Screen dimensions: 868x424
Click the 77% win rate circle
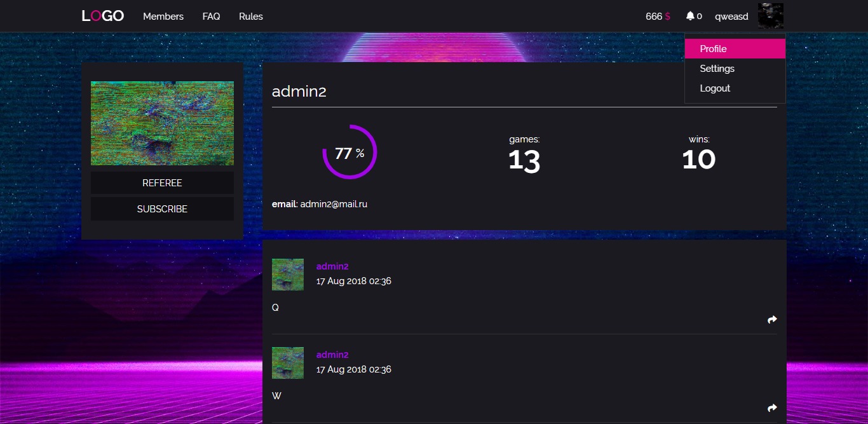349,153
